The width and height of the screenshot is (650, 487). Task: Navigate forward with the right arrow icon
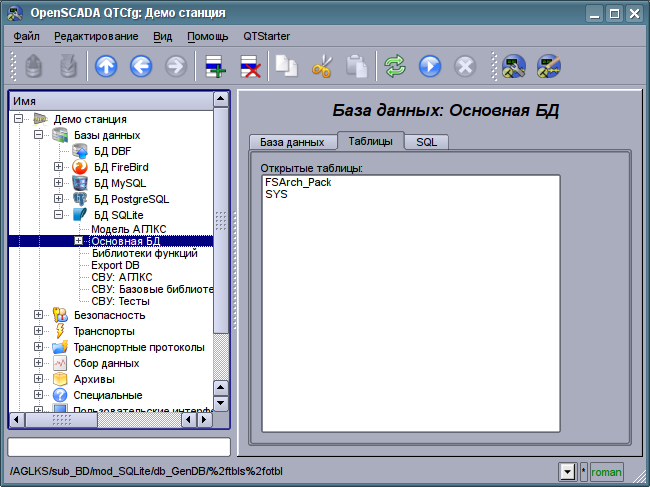click(176, 66)
